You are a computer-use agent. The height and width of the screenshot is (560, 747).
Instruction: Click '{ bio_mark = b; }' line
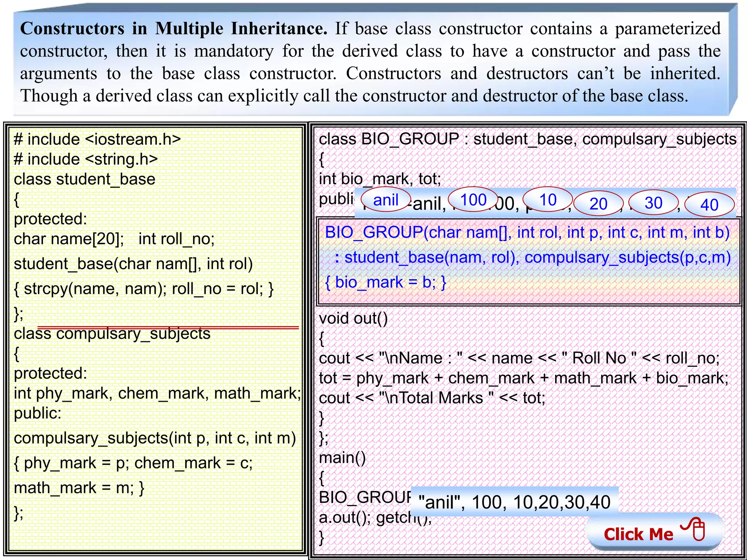pos(386,282)
